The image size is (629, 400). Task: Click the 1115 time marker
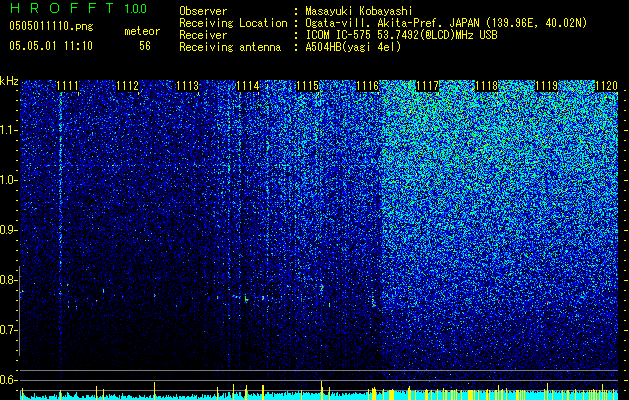[x=308, y=86]
